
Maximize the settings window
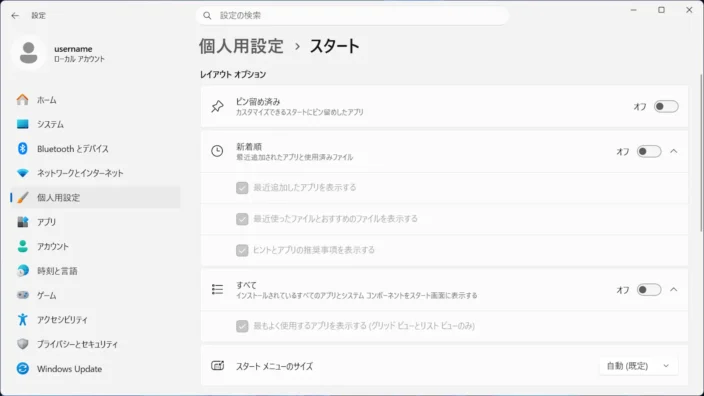click(661, 10)
